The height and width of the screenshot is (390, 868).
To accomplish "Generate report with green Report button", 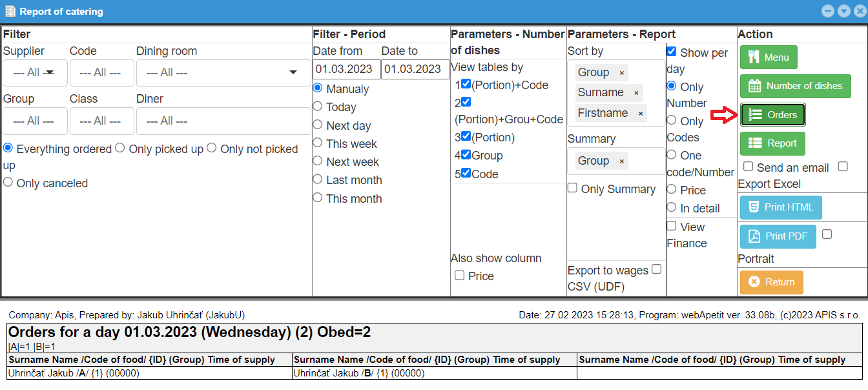I will tap(772, 143).
